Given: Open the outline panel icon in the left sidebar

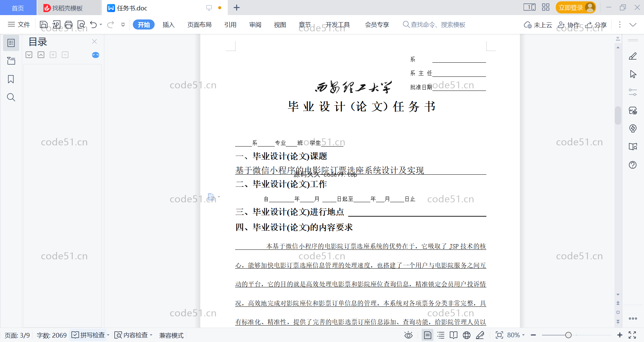Looking at the screenshot, I should 11,43.
